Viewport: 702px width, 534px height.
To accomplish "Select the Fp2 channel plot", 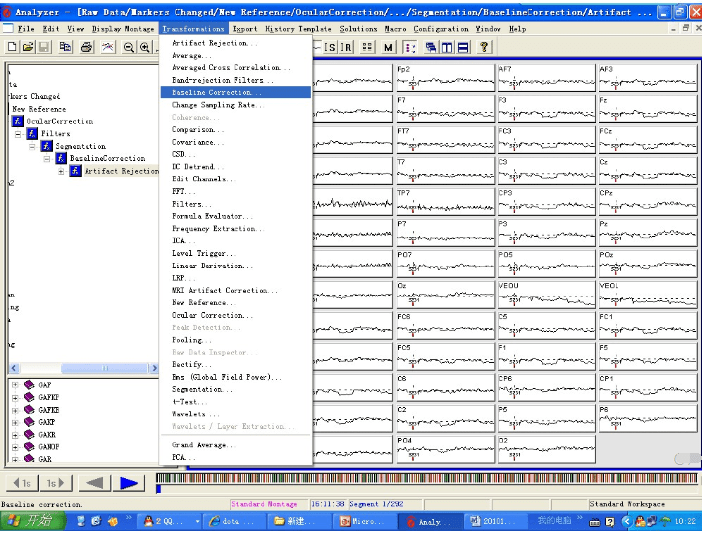I will click(x=445, y=78).
